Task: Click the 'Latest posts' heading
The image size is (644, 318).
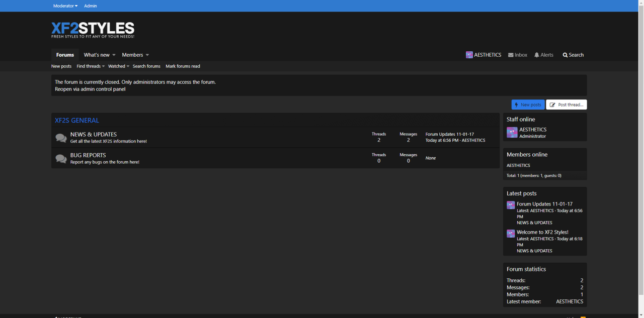Action: (522, 193)
